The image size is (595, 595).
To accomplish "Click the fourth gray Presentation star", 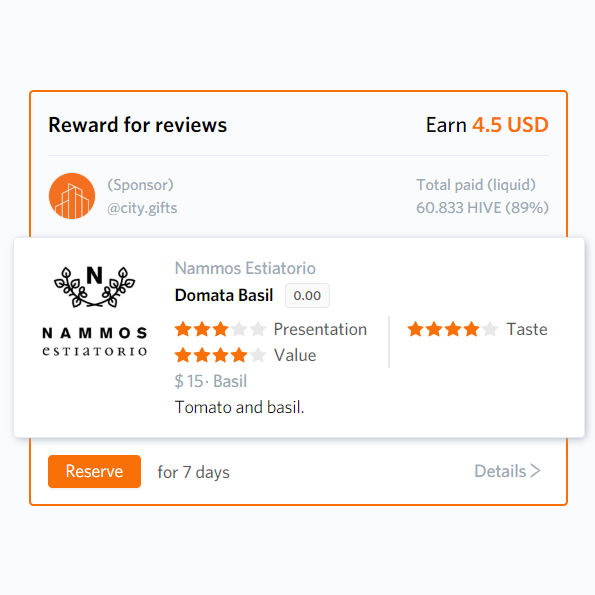I will (x=239, y=329).
